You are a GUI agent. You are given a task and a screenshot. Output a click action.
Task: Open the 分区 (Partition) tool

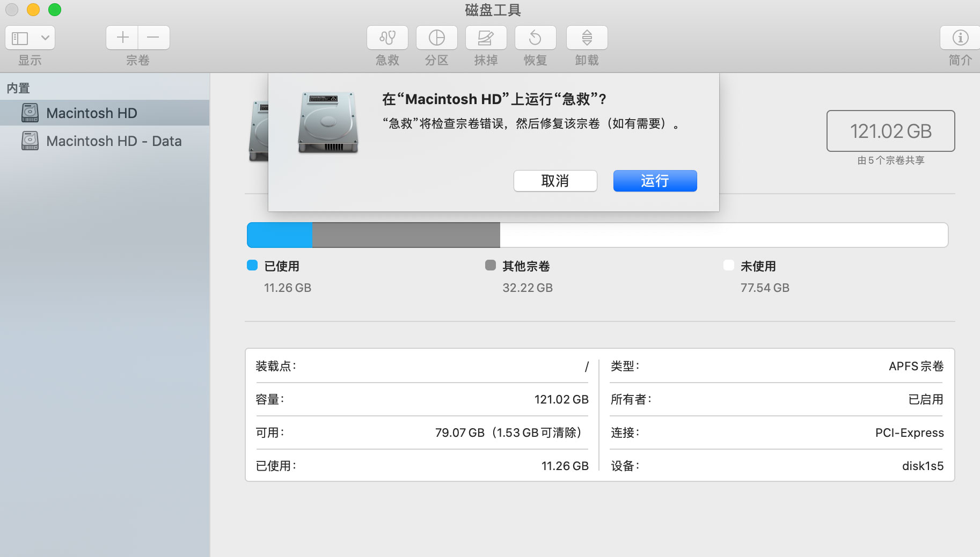[x=436, y=38]
